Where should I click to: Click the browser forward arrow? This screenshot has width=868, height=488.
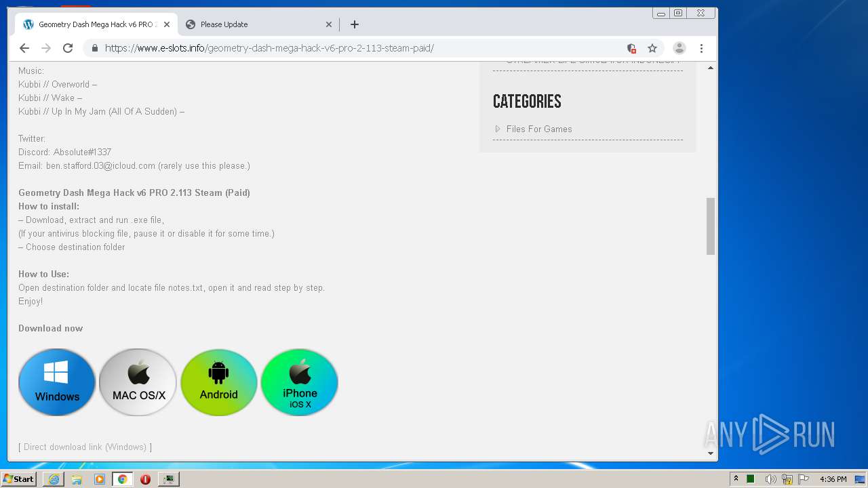[x=46, y=48]
